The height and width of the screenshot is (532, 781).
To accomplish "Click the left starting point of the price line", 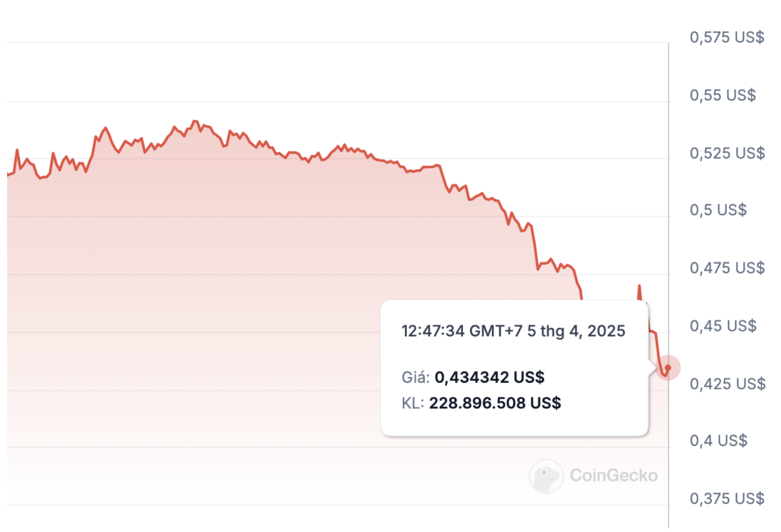I will point(8,175).
